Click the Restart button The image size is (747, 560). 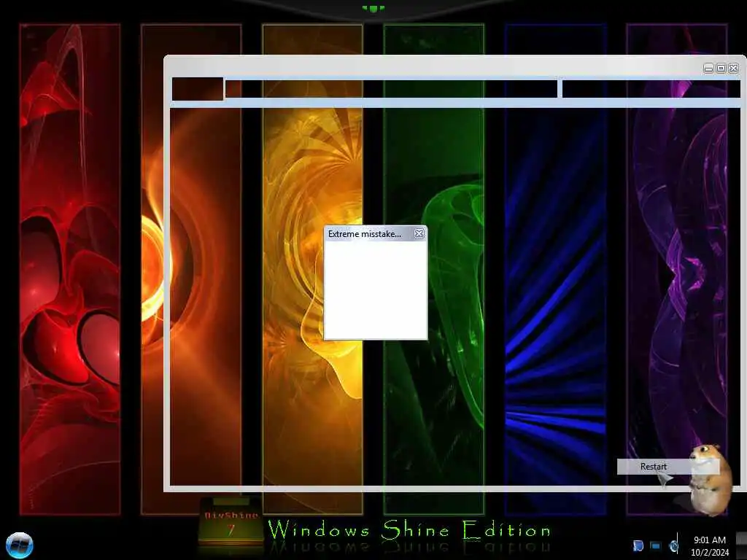[668, 467]
